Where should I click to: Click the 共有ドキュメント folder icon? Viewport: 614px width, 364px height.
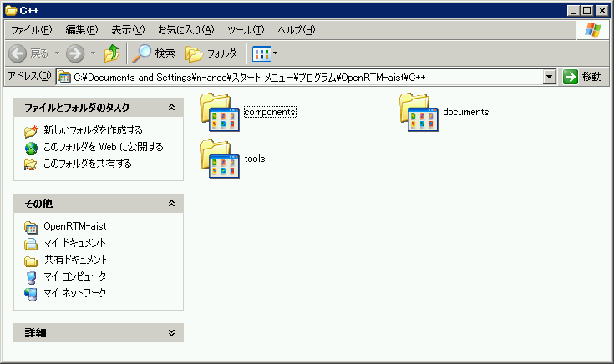pyautogui.click(x=31, y=260)
